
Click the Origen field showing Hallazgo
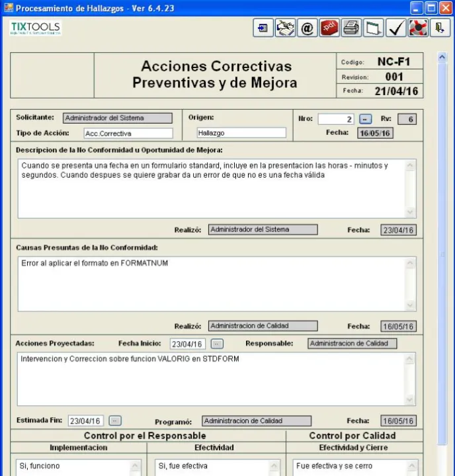pos(241,133)
